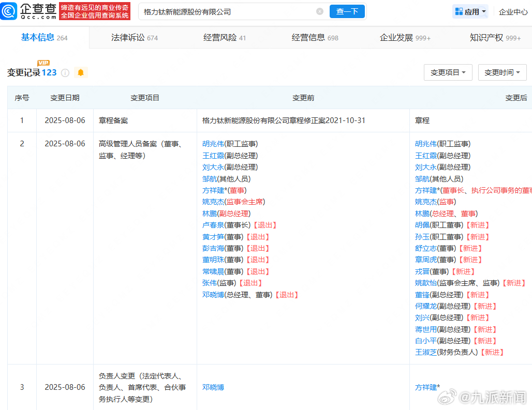Image resolution: width=532 pixels, height=410 pixels.
Task: Open 方祥建 (董事) link in 变更前 column
Action: coord(213,190)
